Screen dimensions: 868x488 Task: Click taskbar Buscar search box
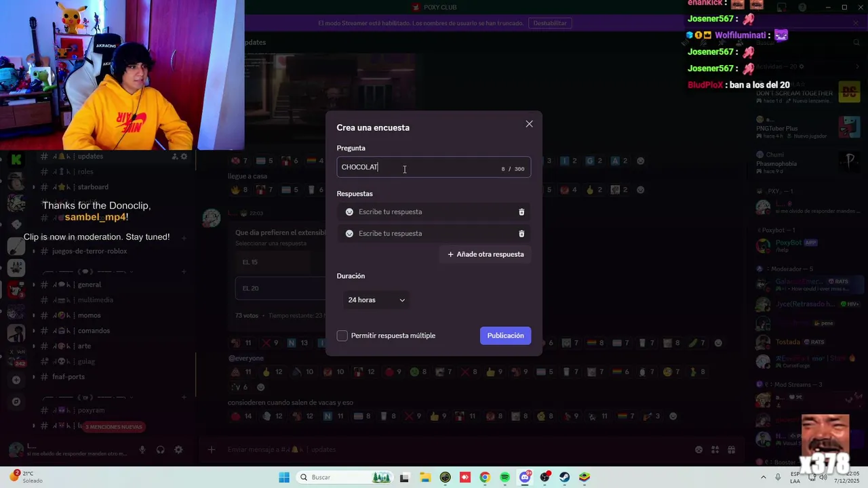click(x=344, y=477)
